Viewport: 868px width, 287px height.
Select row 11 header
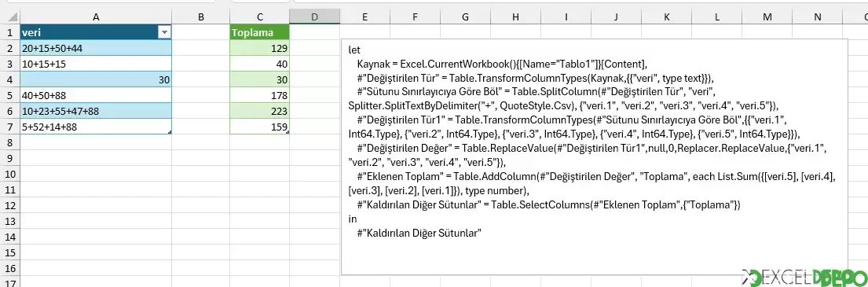click(x=9, y=190)
